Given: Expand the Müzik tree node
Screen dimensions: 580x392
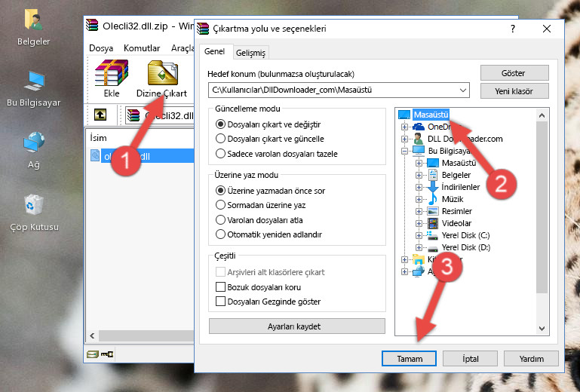Looking at the screenshot, I should [x=419, y=199].
